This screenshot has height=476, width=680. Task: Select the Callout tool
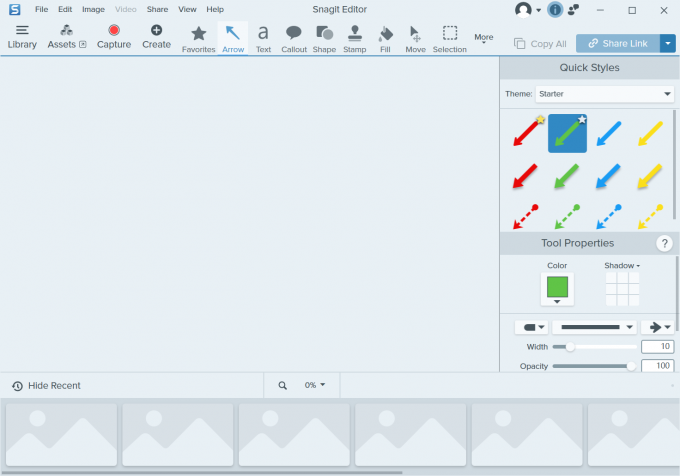coord(294,38)
